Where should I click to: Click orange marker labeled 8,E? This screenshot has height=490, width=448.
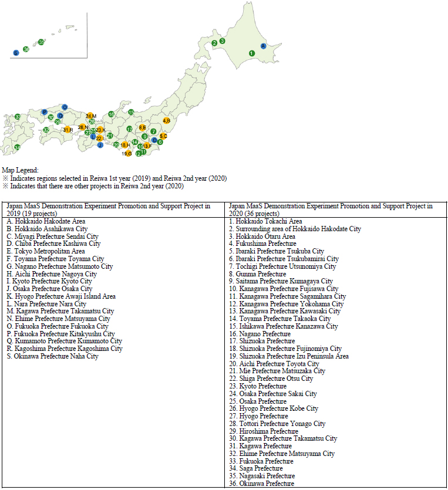coord(143,127)
